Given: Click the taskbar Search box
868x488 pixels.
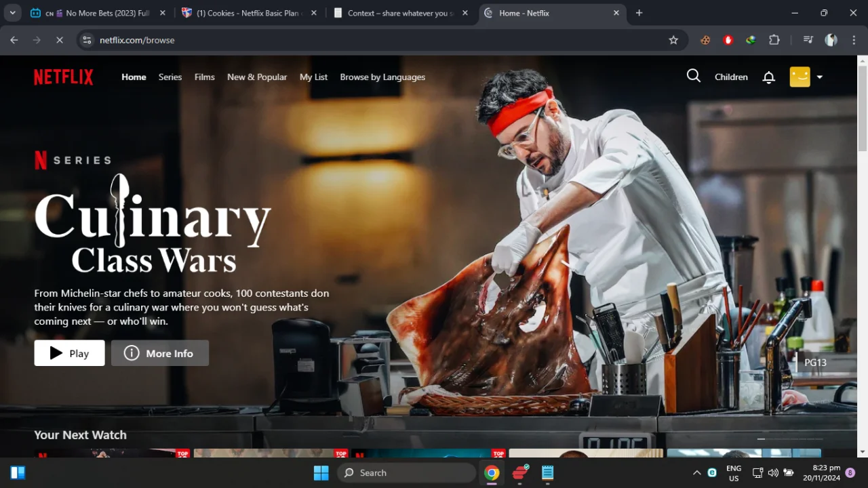Looking at the screenshot, I should pyautogui.click(x=407, y=472).
